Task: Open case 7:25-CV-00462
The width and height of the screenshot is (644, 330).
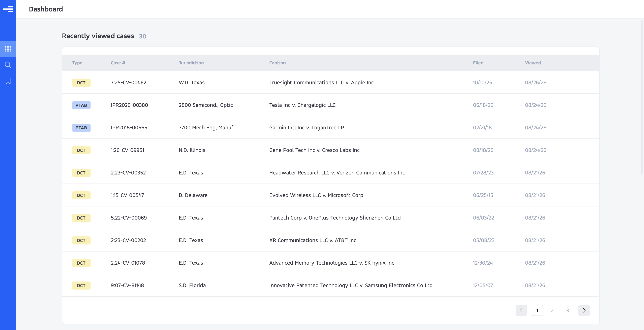Action: click(x=129, y=82)
